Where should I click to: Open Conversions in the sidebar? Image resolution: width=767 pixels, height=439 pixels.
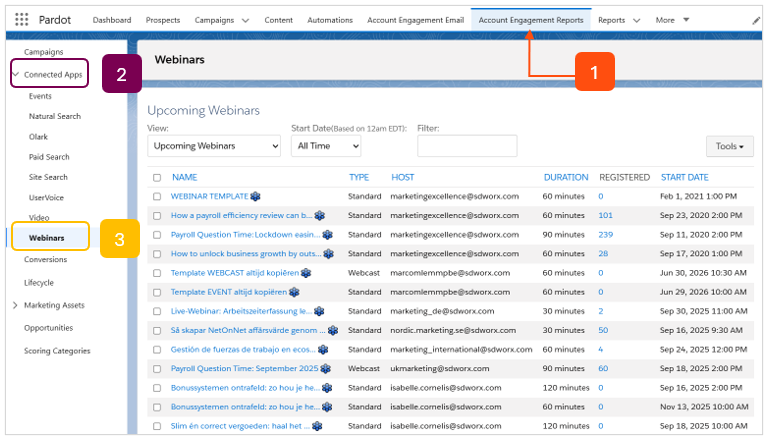point(45,259)
